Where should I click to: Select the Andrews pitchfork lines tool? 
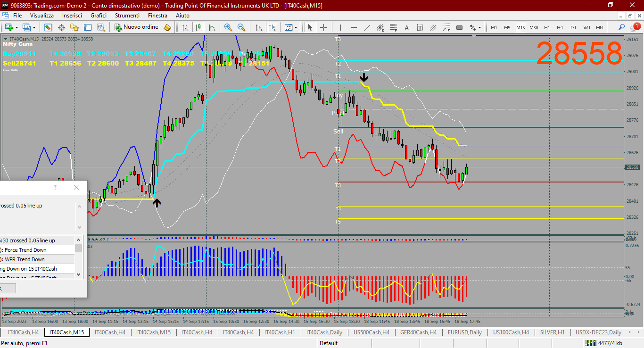pos(433,27)
